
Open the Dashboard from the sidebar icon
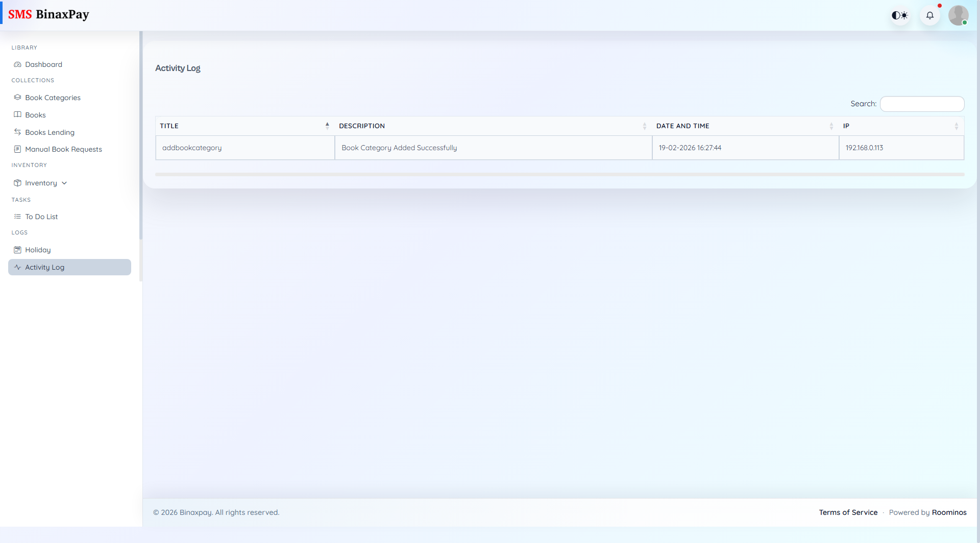pyautogui.click(x=17, y=64)
